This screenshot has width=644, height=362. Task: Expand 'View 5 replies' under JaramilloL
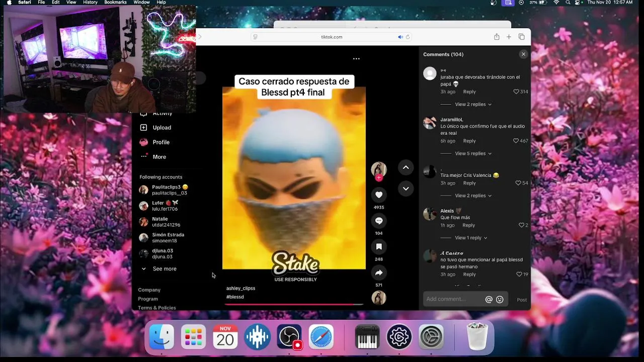click(473, 154)
